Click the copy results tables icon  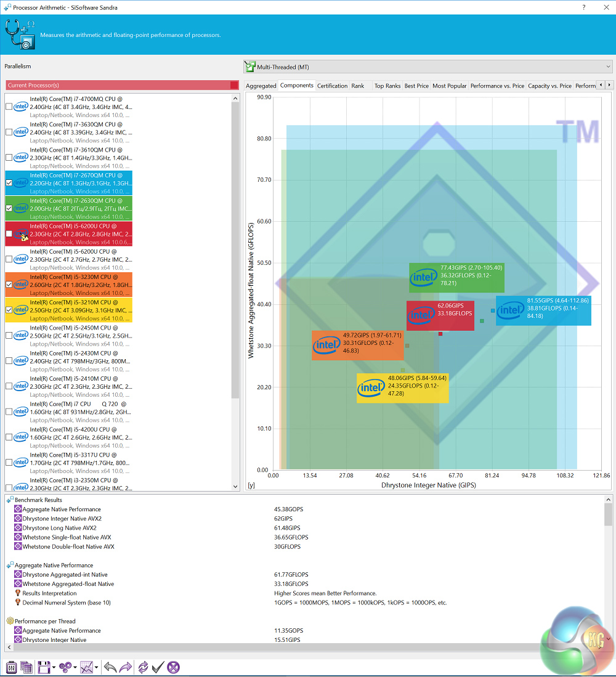[x=26, y=668]
